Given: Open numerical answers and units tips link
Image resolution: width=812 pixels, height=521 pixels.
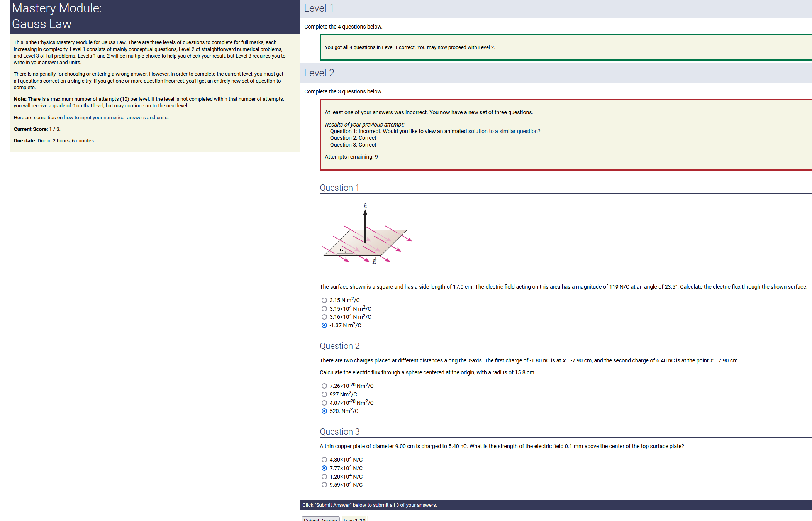Looking at the screenshot, I should point(116,118).
